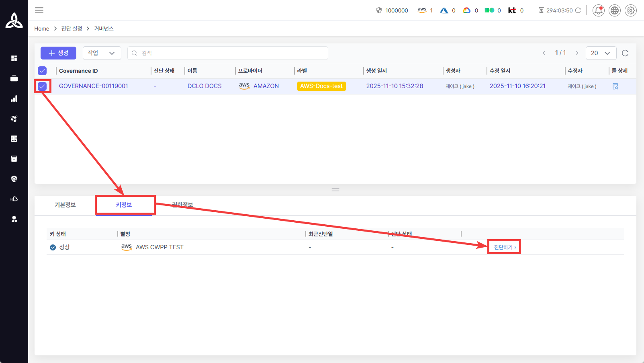Open the page size 20 dropdown
This screenshot has width=644, height=363.
coord(601,53)
